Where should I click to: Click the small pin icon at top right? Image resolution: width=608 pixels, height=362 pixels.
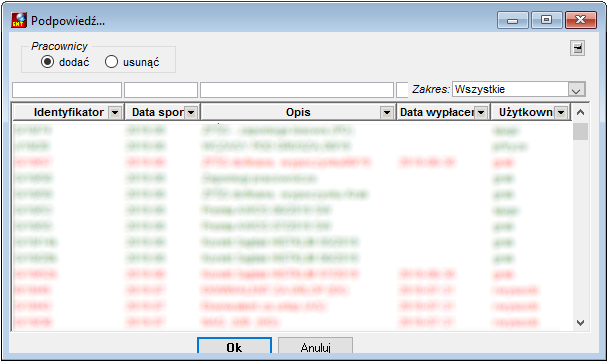click(577, 48)
